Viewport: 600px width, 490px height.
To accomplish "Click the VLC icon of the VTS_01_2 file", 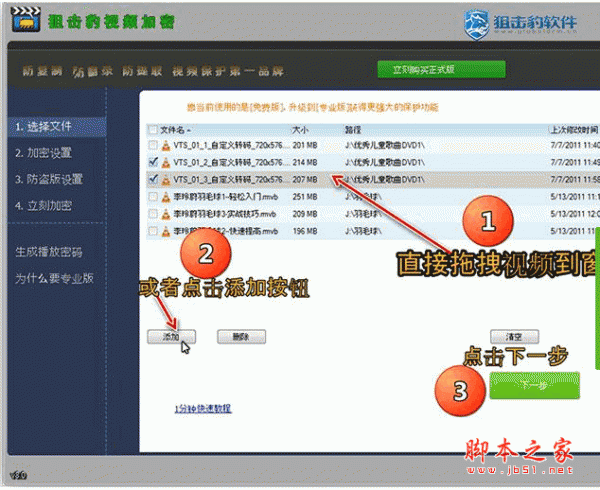I will 166,163.
